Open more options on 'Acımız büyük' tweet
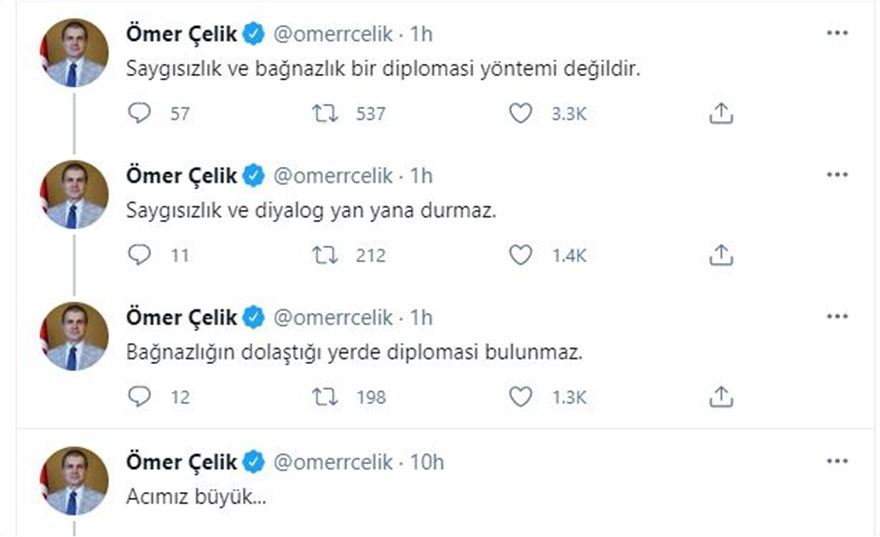 point(837,462)
